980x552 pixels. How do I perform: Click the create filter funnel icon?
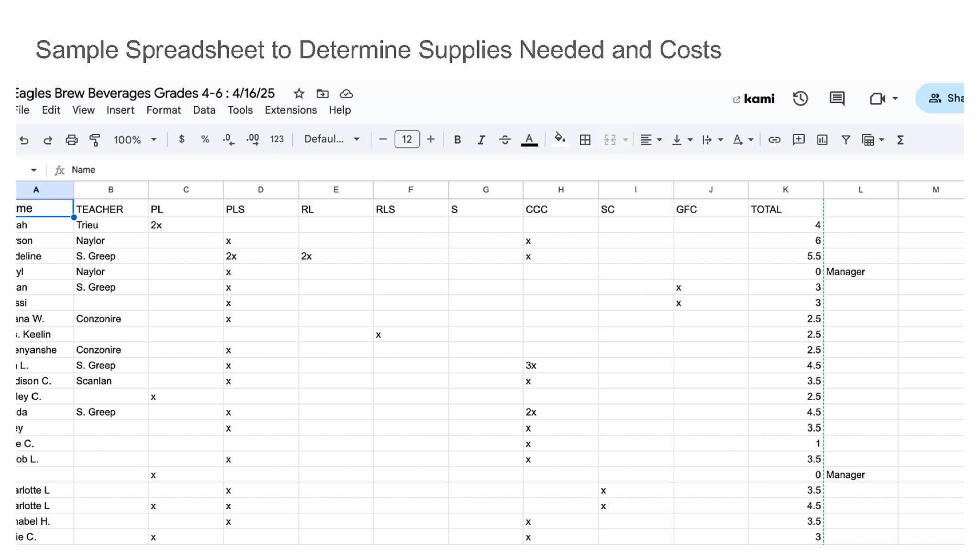(846, 140)
